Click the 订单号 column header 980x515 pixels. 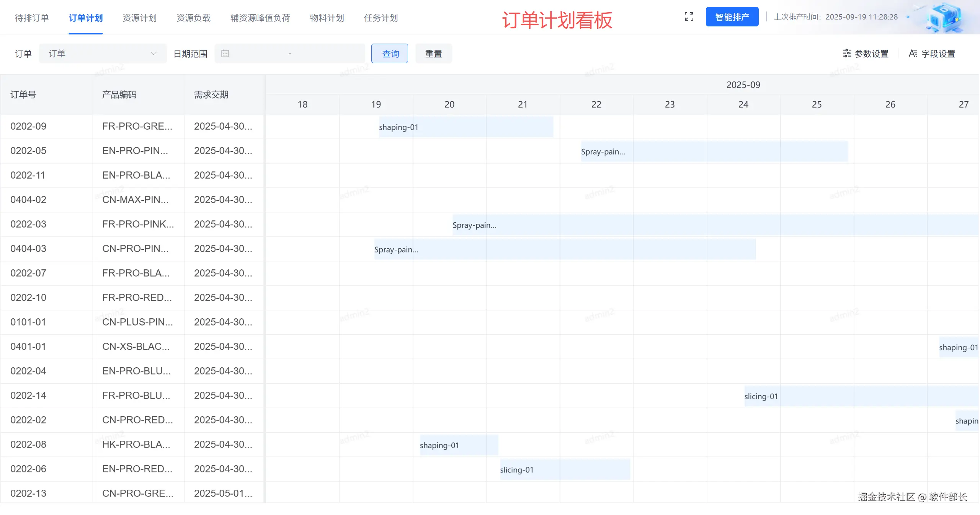23,95
